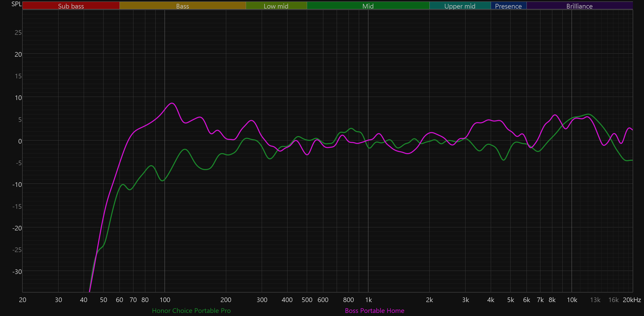The height and width of the screenshot is (316, 644).
Task: Click magenta curve peak near 100 Hz
Action: (172, 103)
